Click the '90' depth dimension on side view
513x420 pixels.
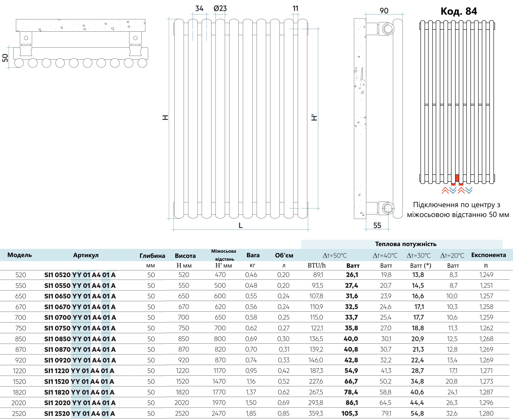(384, 11)
